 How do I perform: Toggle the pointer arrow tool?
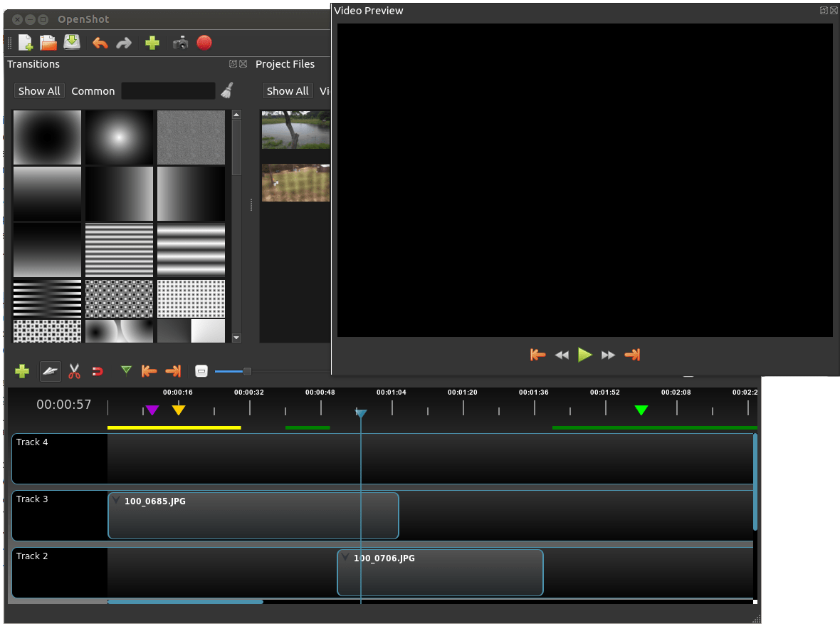click(51, 371)
